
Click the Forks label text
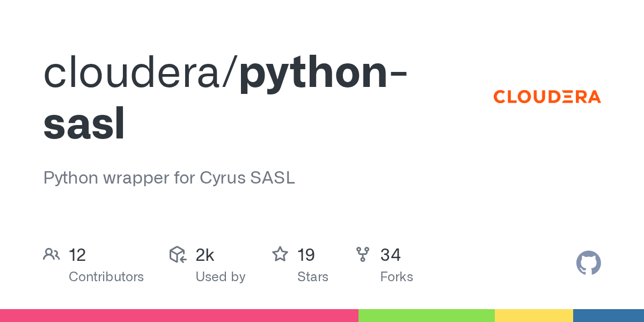(x=397, y=277)
